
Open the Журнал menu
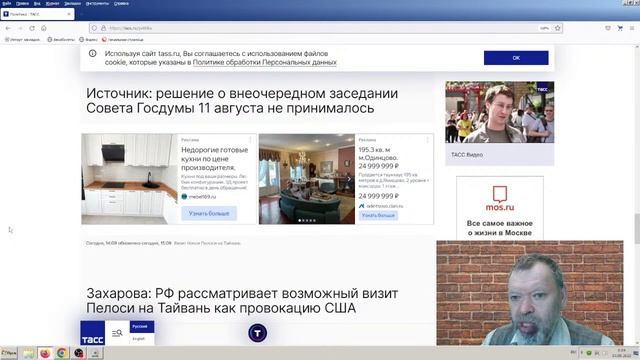(x=52, y=3)
